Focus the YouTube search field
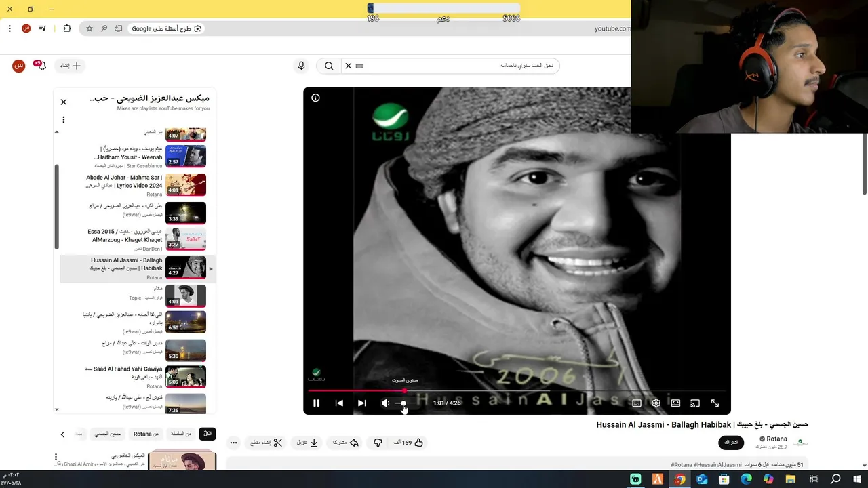868x488 pixels. (461, 66)
